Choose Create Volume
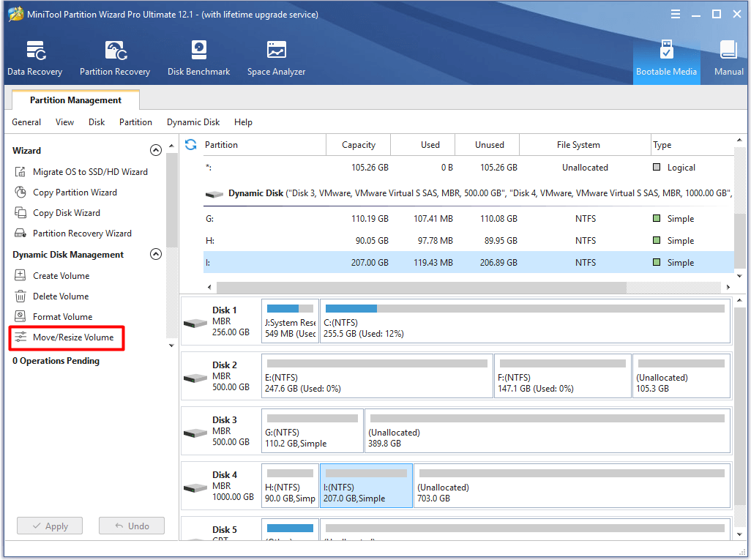 pyautogui.click(x=52, y=276)
